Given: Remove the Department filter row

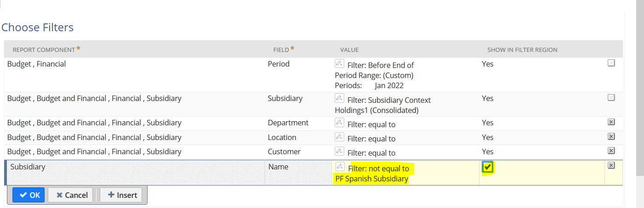Looking at the screenshot, I should pyautogui.click(x=611, y=122).
